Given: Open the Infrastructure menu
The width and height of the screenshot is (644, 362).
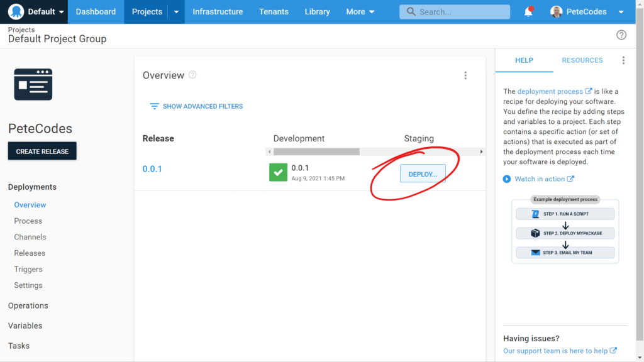Looking at the screenshot, I should 218,12.
